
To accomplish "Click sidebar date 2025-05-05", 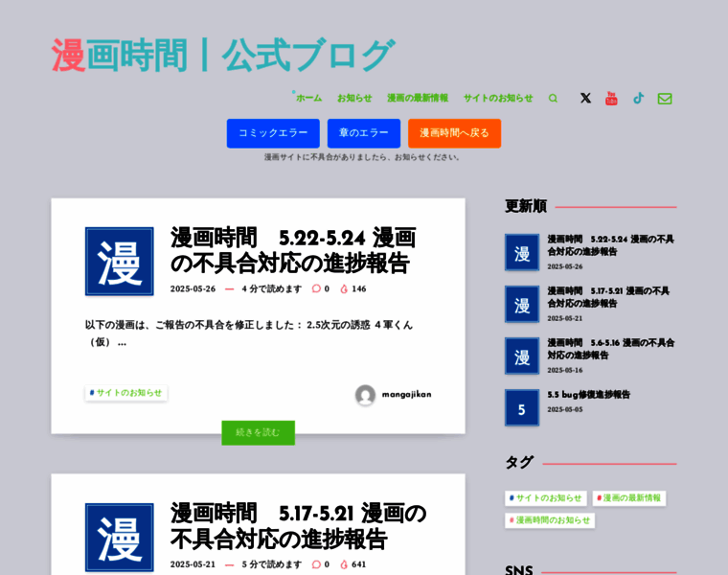I will point(564,409).
